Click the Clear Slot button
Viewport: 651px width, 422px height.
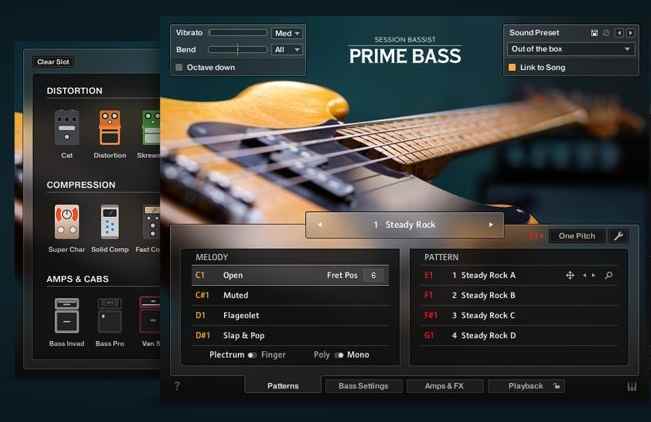53,62
